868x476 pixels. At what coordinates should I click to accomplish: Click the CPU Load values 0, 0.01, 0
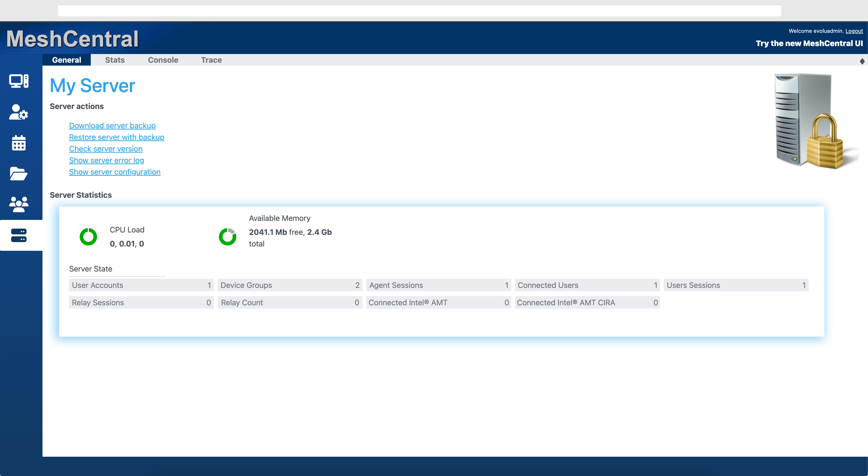(x=127, y=244)
